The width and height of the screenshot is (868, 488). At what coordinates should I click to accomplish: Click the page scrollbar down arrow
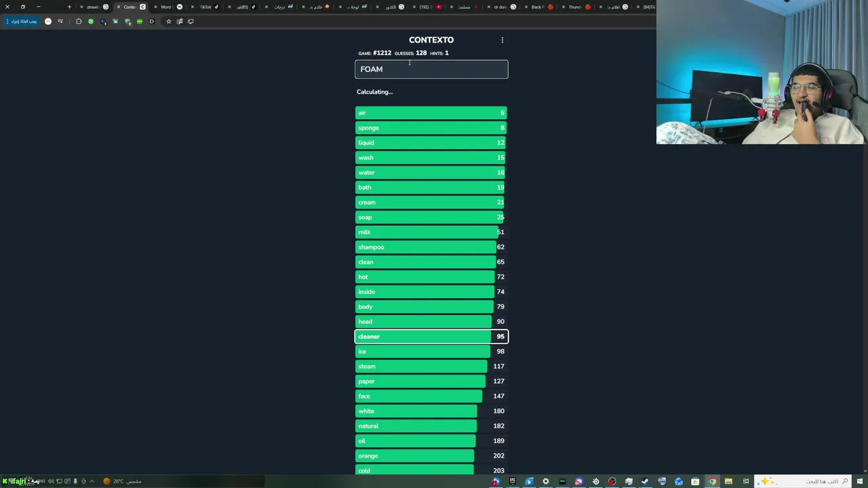(865, 471)
